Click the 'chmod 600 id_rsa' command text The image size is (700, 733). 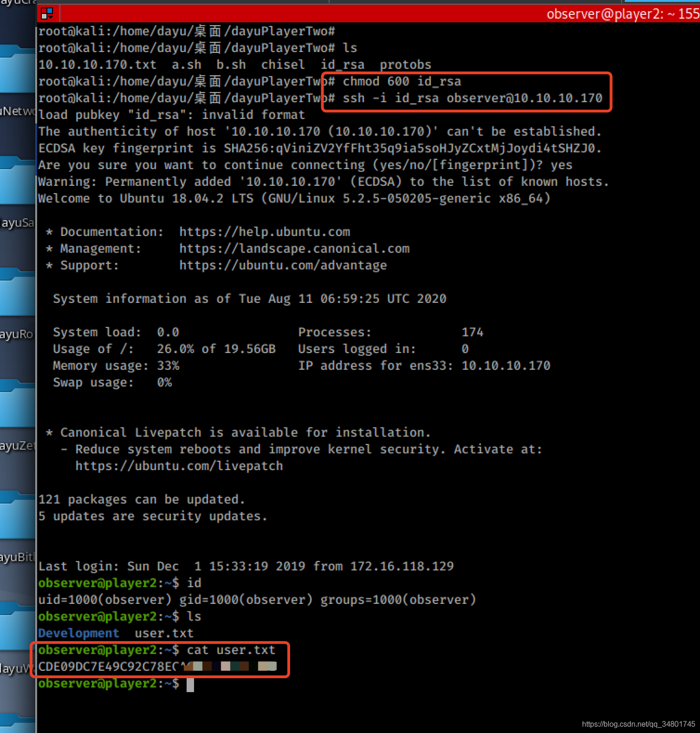click(x=402, y=81)
